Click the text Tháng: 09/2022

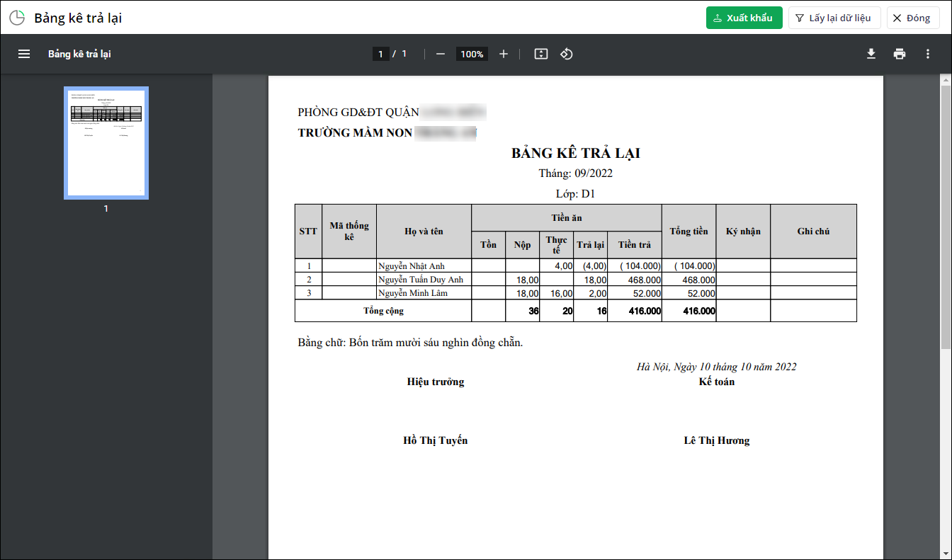pyautogui.click(x=576, y=173)
